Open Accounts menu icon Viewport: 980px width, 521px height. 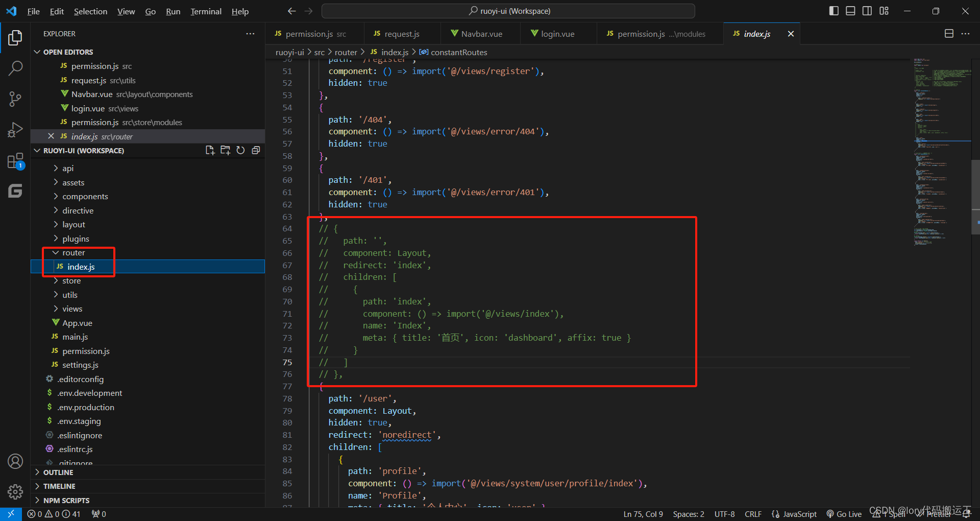click(15, 462)
